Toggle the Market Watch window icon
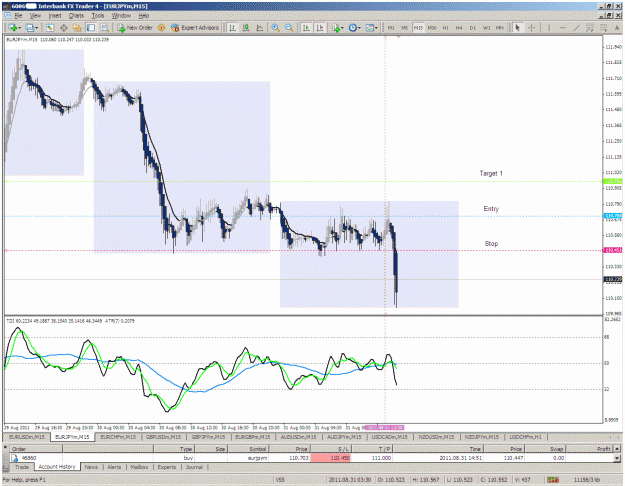This screenshot has width=625, height=486. click(x=50, y=28)
